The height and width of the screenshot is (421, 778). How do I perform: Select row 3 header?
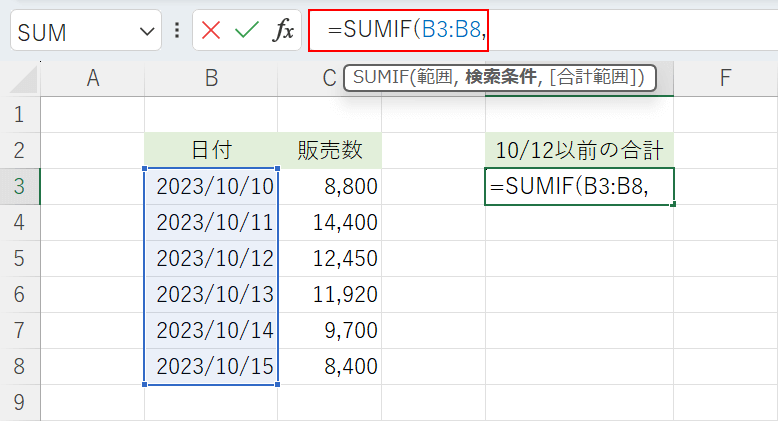(x=20, y=186)
